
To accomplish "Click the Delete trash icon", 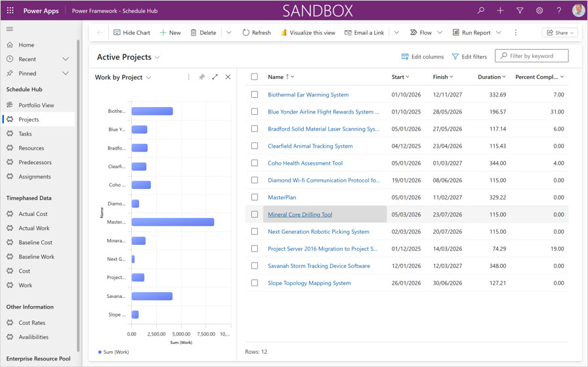I will coord(194,32).
